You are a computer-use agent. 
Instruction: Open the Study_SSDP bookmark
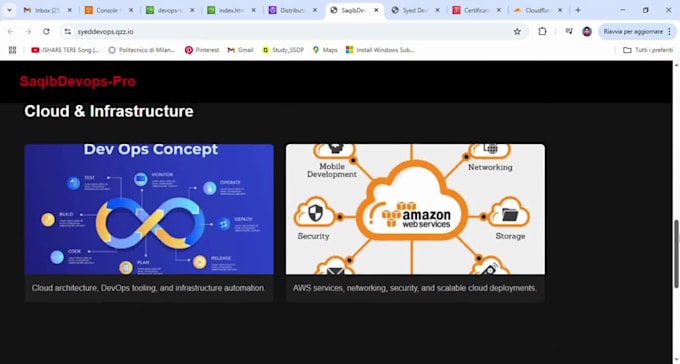[283, 50]
